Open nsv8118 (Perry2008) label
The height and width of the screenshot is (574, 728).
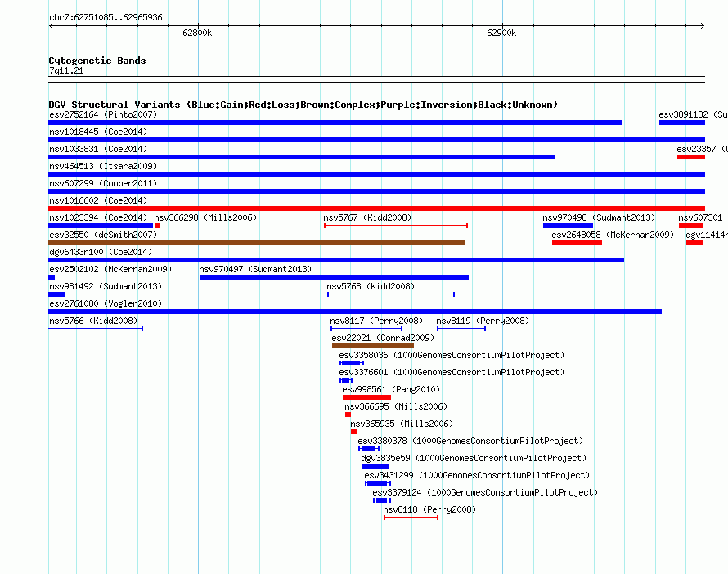[x=429, y=509]
